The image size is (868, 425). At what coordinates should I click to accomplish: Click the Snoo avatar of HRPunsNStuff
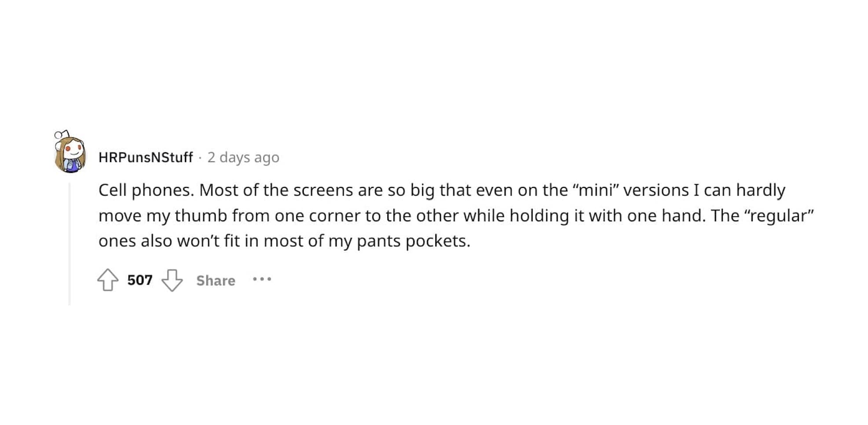[70, 154]
